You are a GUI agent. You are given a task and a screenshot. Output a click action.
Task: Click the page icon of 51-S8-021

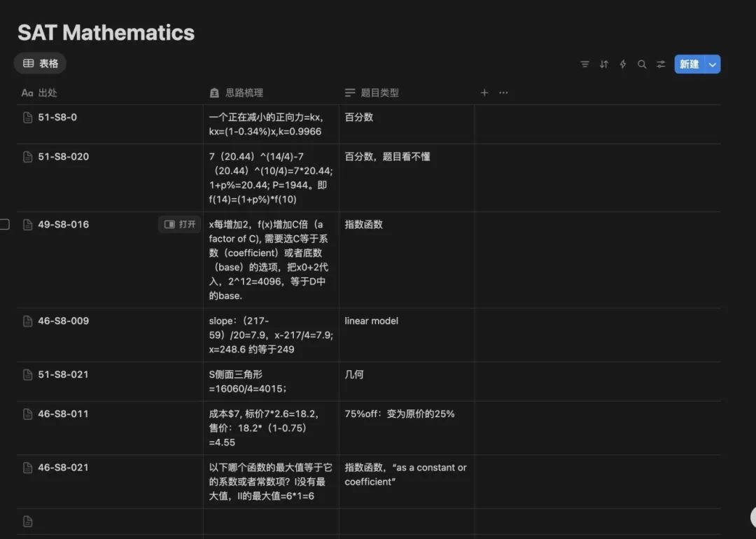click(x=28, y=374)
